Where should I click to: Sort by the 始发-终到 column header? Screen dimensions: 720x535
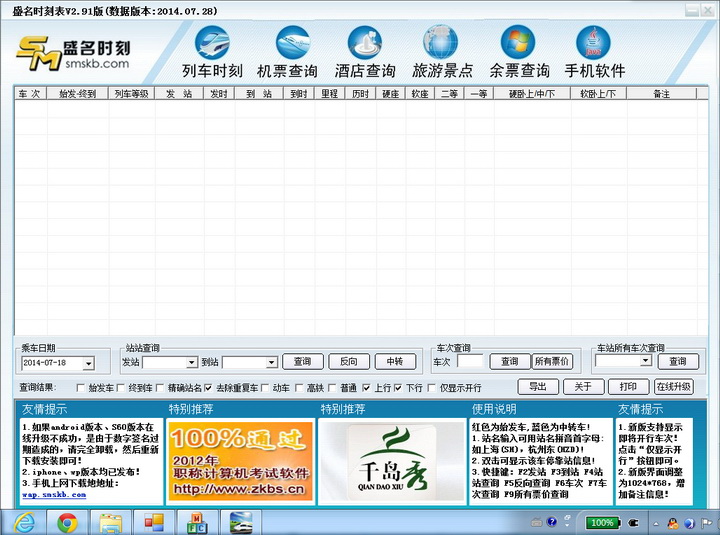tap(77, 94)
